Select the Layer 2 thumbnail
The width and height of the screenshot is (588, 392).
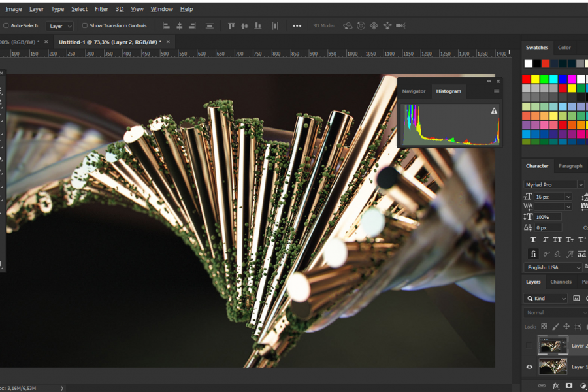click(x=552, y=345)
